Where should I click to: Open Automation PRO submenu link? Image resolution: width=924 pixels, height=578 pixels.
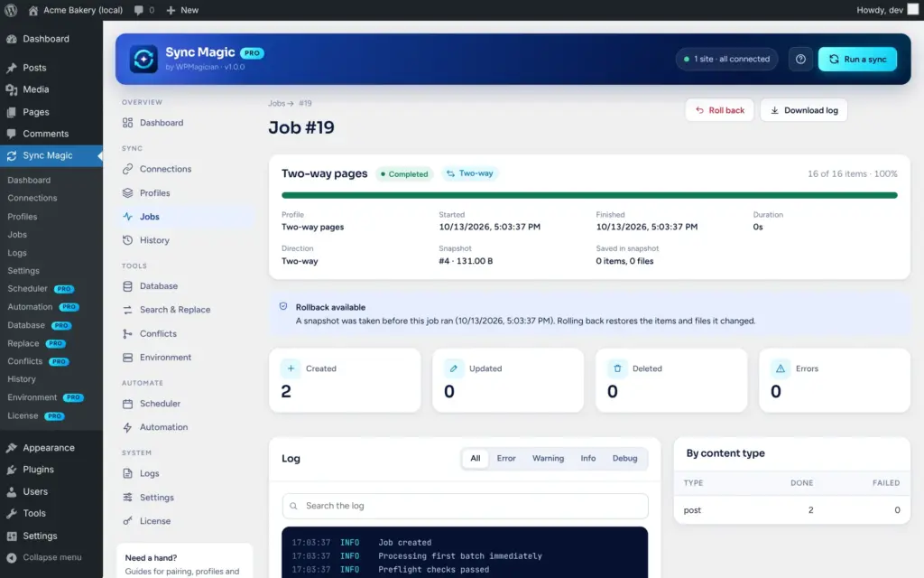tap(43, 307)
